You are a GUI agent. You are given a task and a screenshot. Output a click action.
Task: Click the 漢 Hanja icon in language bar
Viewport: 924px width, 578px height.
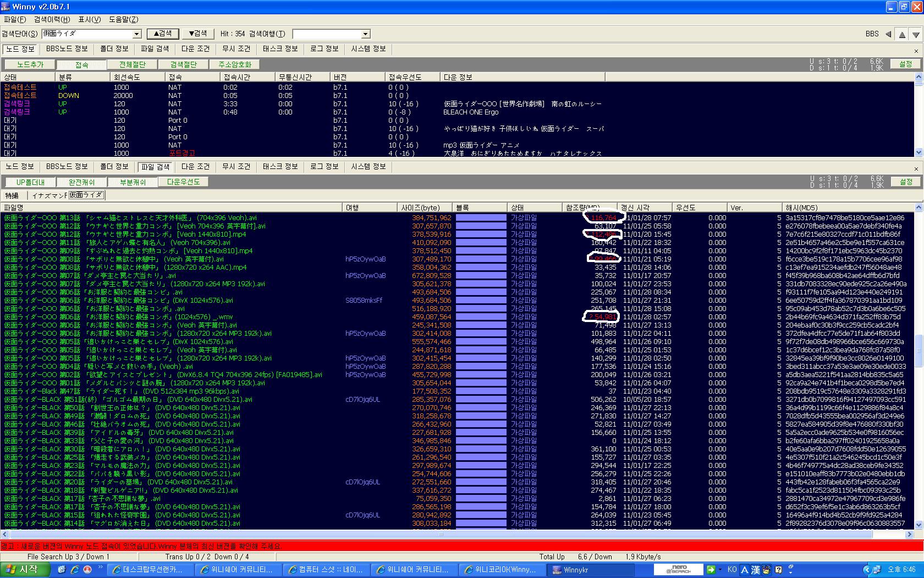point(756,570)
